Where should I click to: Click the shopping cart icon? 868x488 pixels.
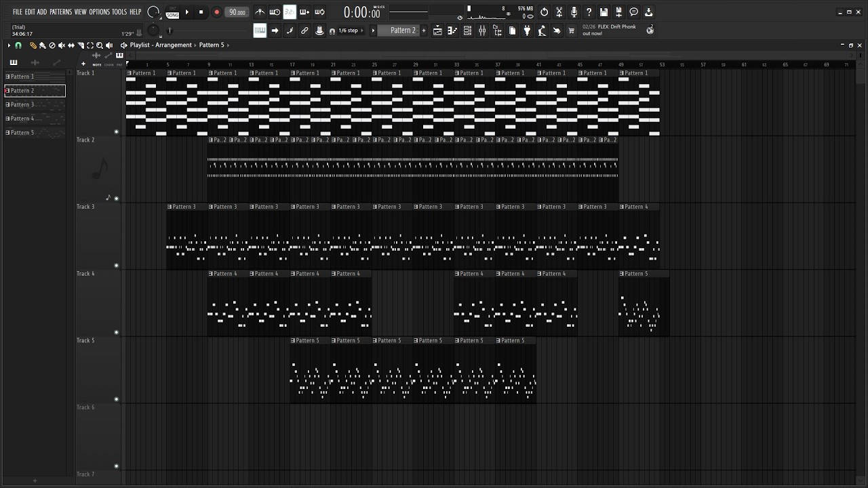pos(571,30)
